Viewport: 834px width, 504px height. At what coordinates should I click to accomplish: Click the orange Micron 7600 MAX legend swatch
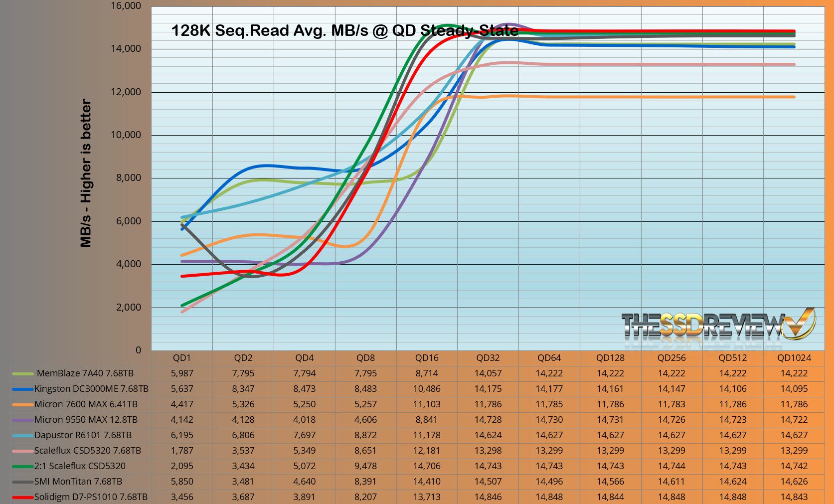tap(22, 404)
